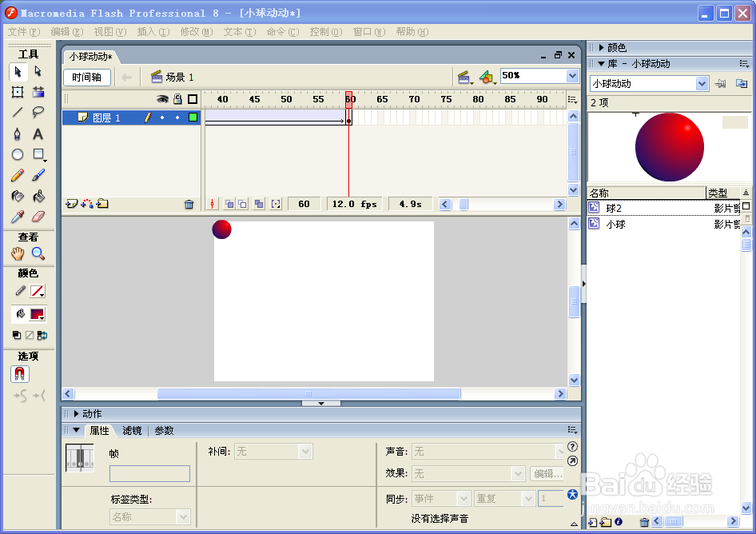Hide layer 图层 1 visibility
The width and height of the screenshot is (756, 534).
tap(164, 117)
